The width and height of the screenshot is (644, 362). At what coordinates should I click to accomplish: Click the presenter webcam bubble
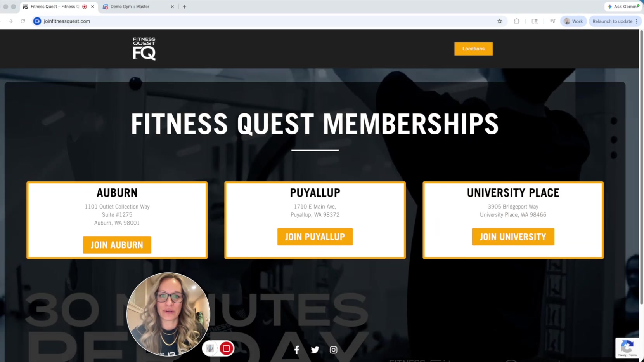pyautogui.click(x=168, y=314)
